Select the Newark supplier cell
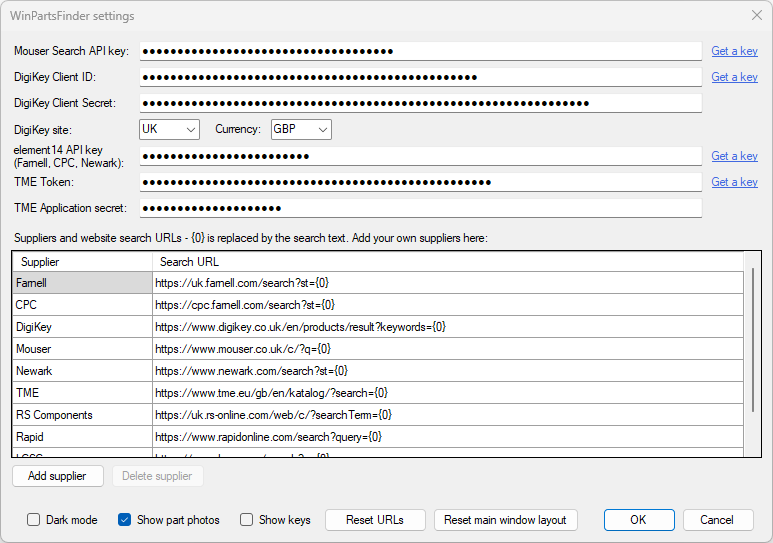The height and width of the screenshot is (543, 773). (x=82, y=371)
